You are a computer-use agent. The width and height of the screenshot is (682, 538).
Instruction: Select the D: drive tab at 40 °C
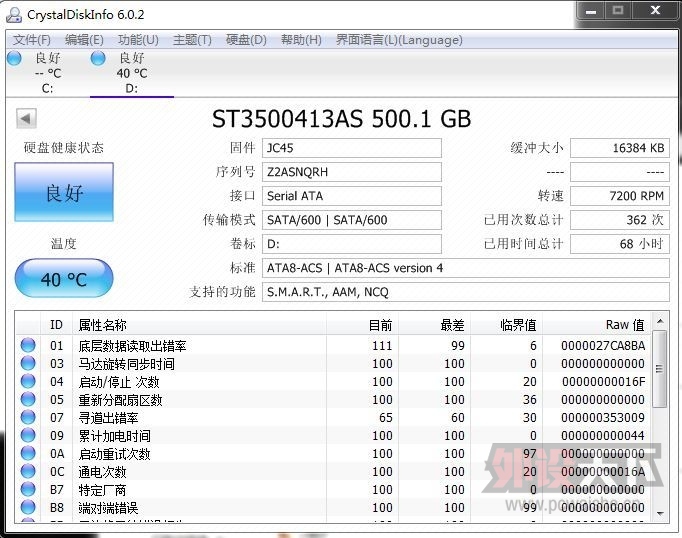[132, 73]
